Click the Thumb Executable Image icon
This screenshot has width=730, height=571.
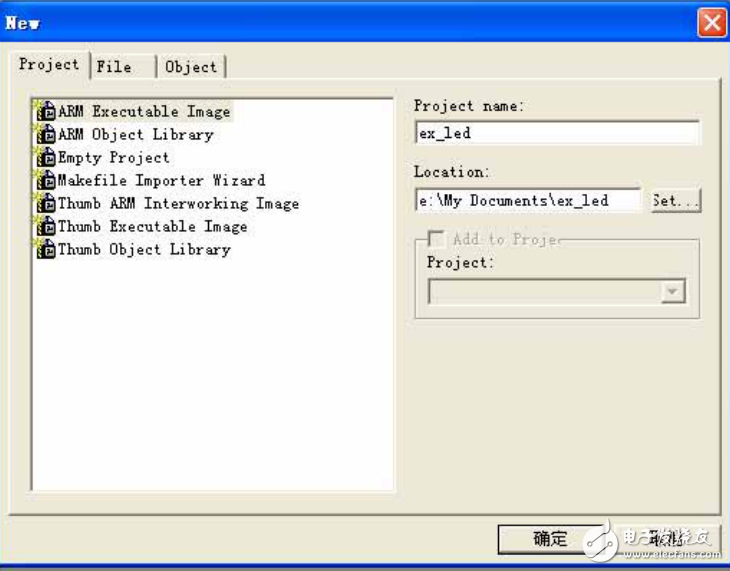pyautogui.click(x=45, y=226)
